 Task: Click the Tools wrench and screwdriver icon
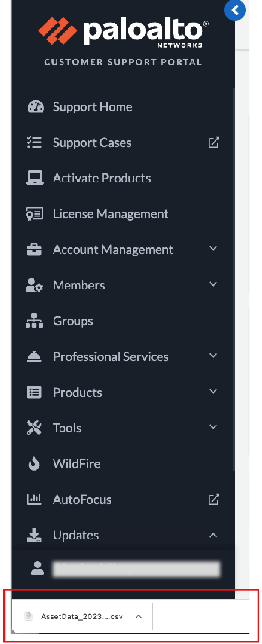(x=34, y=428)
